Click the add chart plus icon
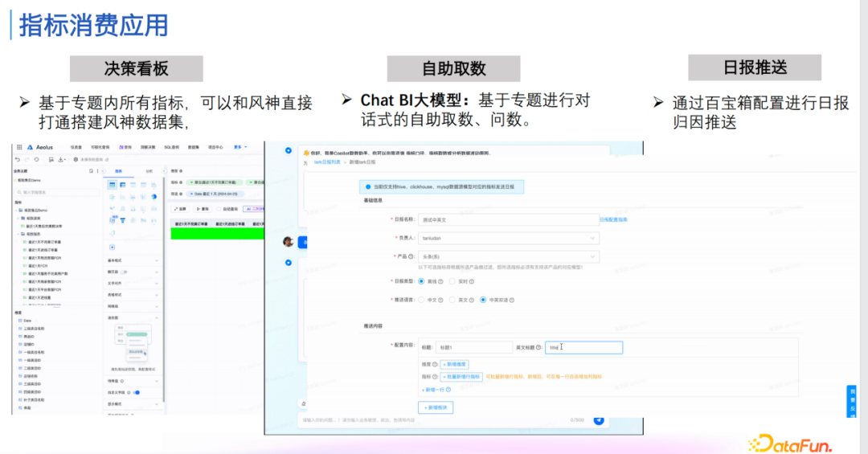This screenshot has width=868, height=454. click(x=113, y=247)
